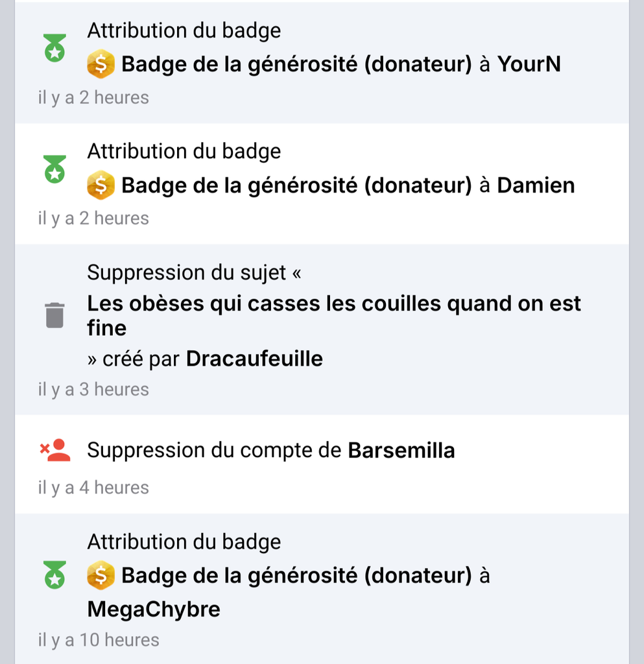Image resolution: width=644 pixels, height=664 pixels.
Task: Click the red remove-user icon
Action: point(54,450)
